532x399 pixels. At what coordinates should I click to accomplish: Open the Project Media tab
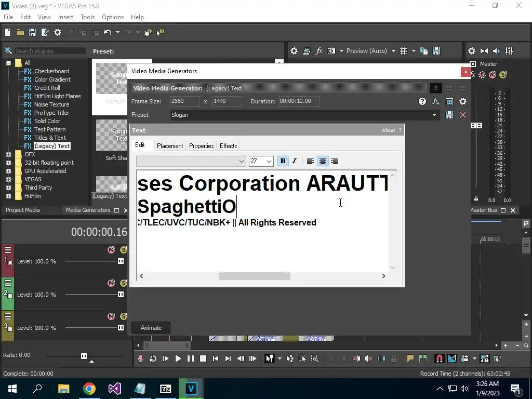pyautogui.click(x=23, y=210)
